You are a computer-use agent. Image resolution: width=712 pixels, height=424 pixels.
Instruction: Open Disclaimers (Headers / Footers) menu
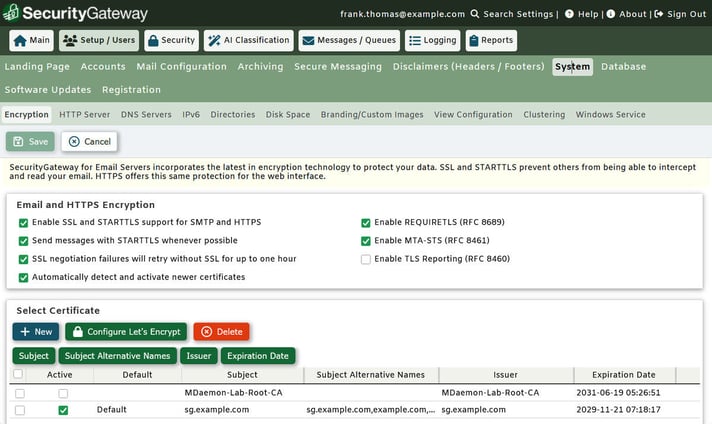(469, 67)
